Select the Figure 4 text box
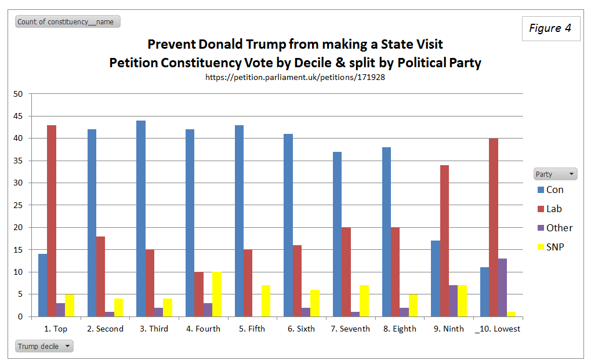The image size is (591, 364). 550,28
